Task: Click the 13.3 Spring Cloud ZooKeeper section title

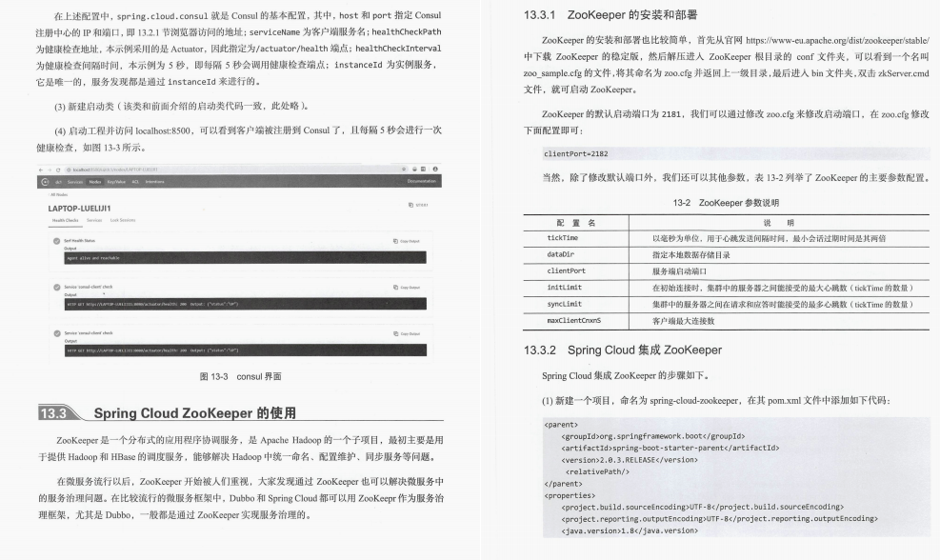Action: pos(195,413)
